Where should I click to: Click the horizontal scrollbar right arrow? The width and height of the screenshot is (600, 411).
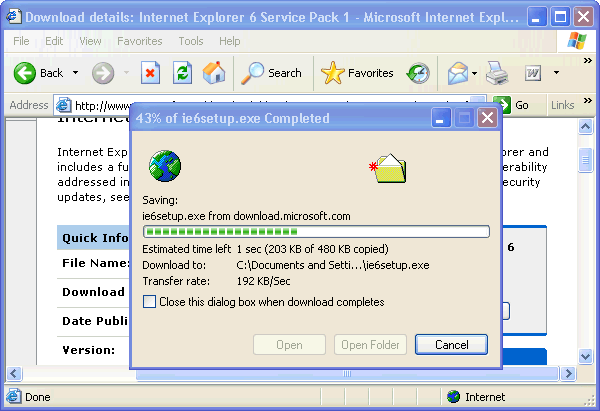[568, 373]
